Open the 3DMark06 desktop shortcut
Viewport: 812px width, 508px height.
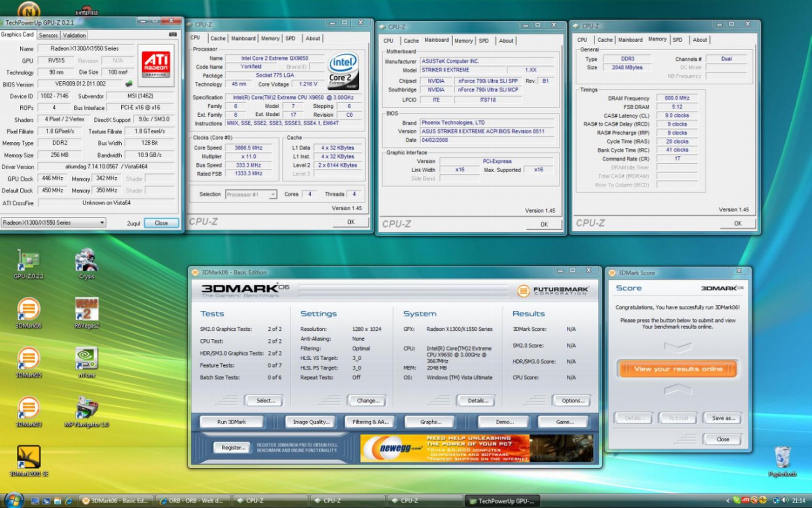(28, 312)
